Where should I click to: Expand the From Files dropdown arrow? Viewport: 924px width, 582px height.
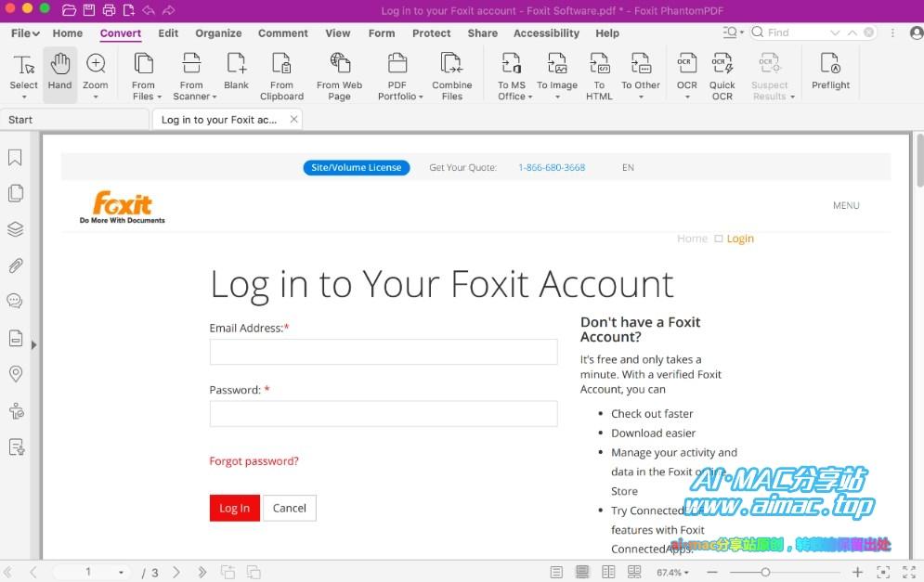159,97
